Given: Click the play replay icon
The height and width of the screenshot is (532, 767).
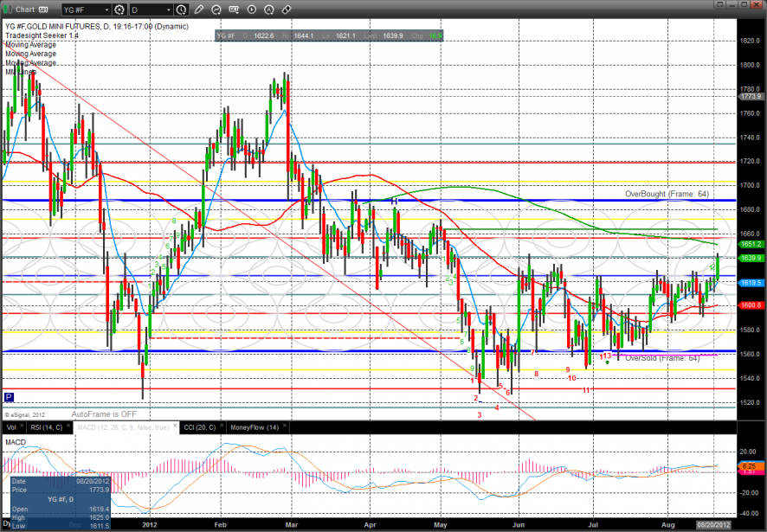Looking at the screenshot, I should (x=251, y=10).
